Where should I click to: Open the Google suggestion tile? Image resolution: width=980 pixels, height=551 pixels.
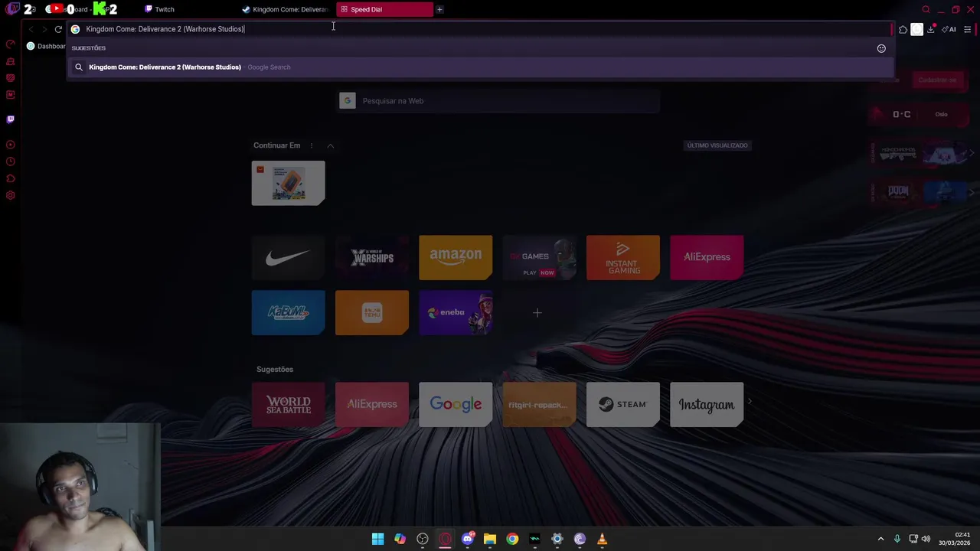pyautogui.click(x=456, y=404)
